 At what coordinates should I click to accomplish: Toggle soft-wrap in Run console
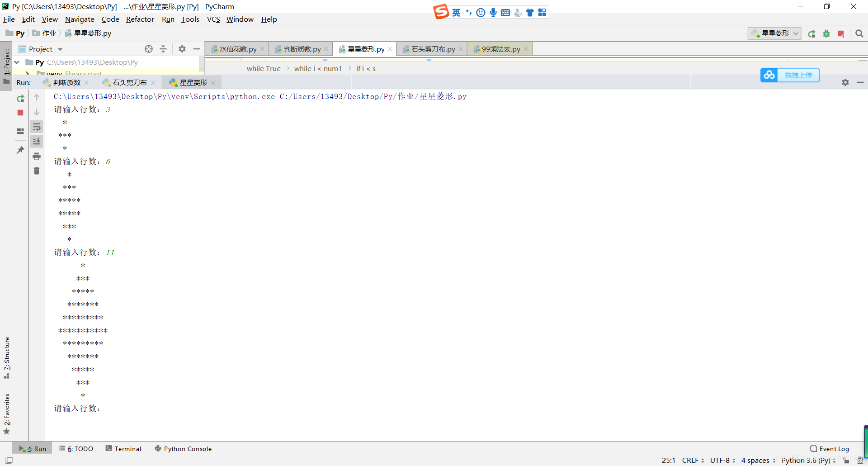coord(37,127)
